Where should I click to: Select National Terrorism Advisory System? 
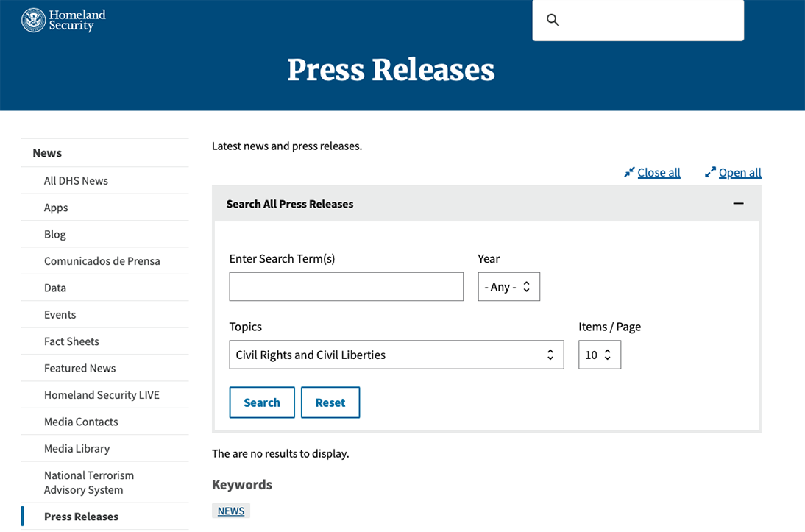89,483
